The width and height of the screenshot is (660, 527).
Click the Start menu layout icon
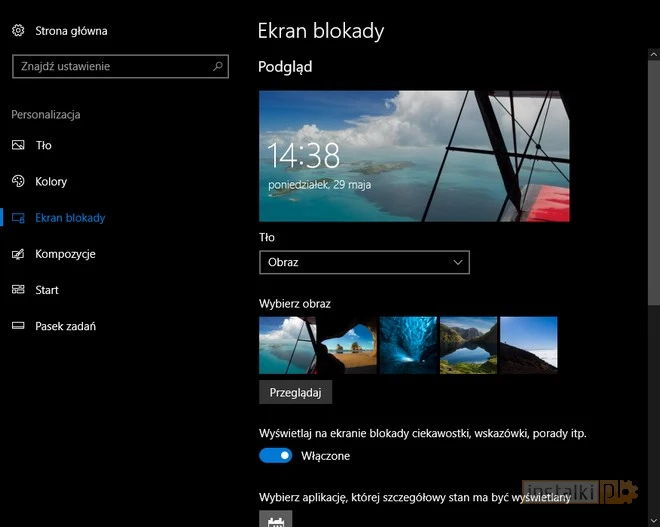click(18, 290)
